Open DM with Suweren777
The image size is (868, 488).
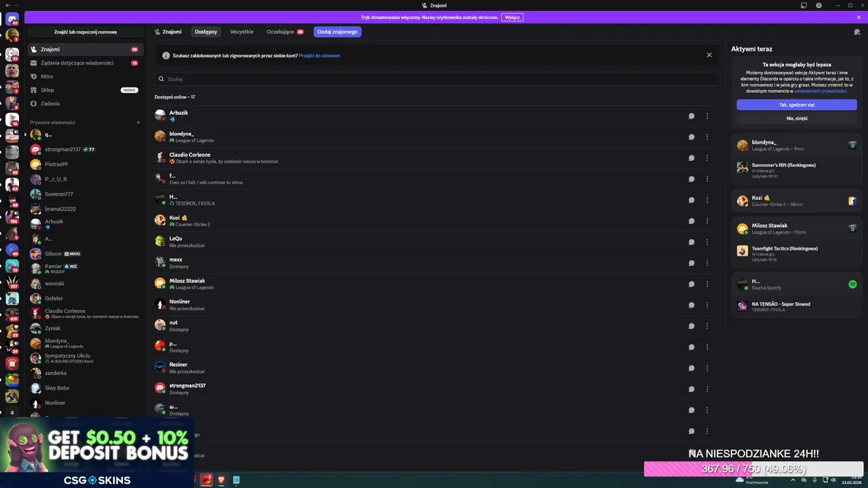[85, 194]
